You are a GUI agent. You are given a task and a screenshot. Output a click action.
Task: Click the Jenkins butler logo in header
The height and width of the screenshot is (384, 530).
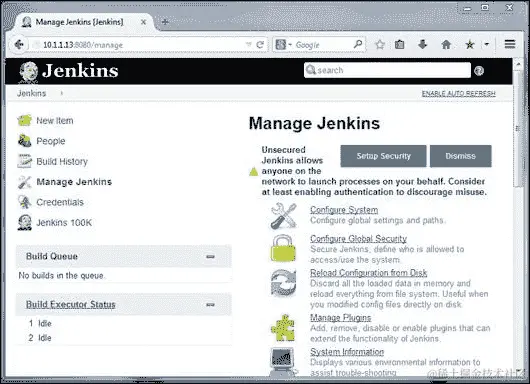(28, 71)
